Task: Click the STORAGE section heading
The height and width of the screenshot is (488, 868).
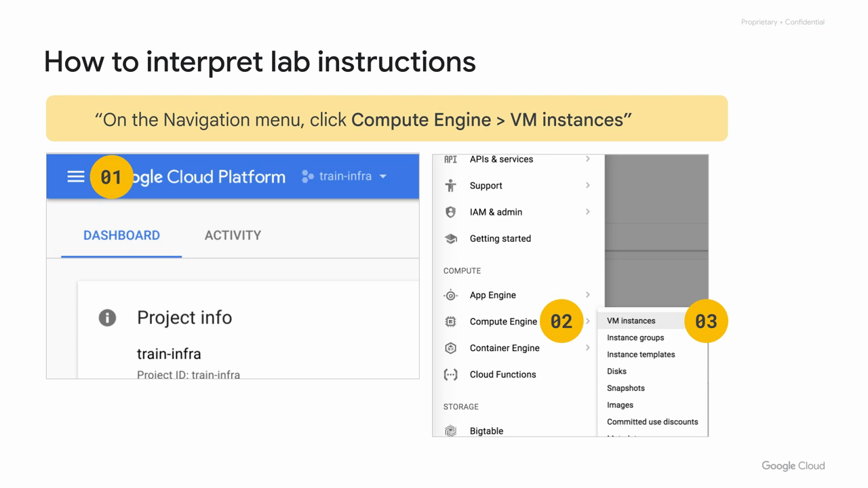Action: [460, 407]
